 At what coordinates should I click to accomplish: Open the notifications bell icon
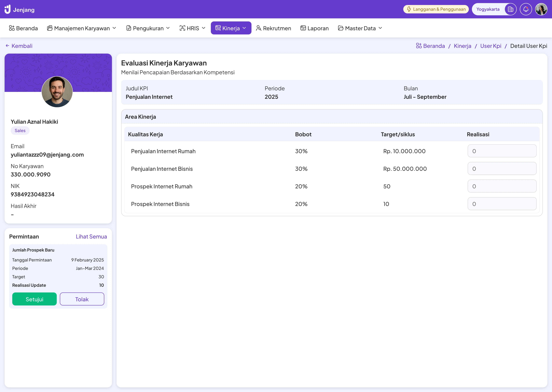tap(526, 9)
